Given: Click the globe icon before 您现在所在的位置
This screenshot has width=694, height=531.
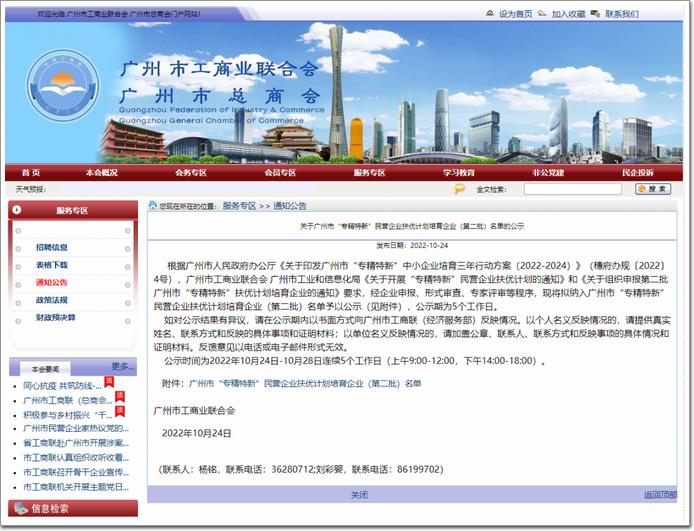Looking at the screenshot, I should 153,206.
